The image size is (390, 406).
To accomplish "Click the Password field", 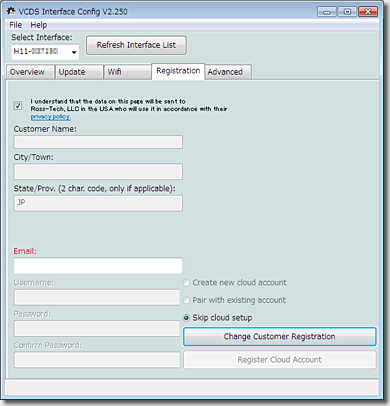I will point(97,328).
